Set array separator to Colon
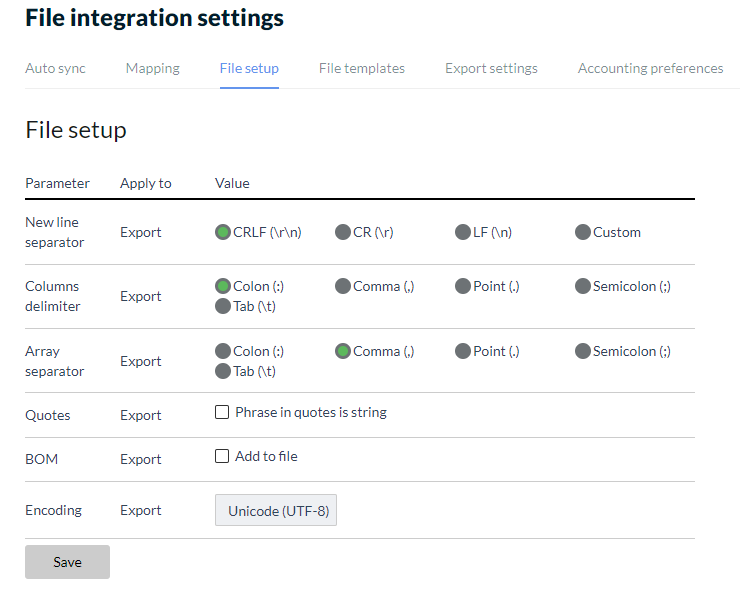 coord(223,351)
